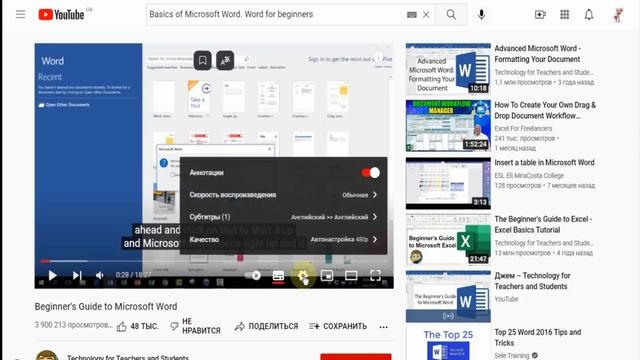This screenshot has height=360, width=640.
Task: Open the How To Create Your Own Drag & Drop title
Action: click(x=545, y=111)
